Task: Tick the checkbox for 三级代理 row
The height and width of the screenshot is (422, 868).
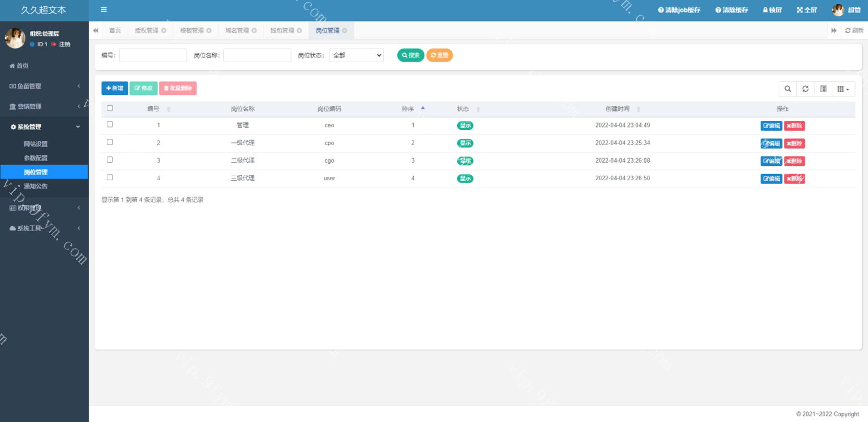Action: pyautogui.click(x=110, y=177)
